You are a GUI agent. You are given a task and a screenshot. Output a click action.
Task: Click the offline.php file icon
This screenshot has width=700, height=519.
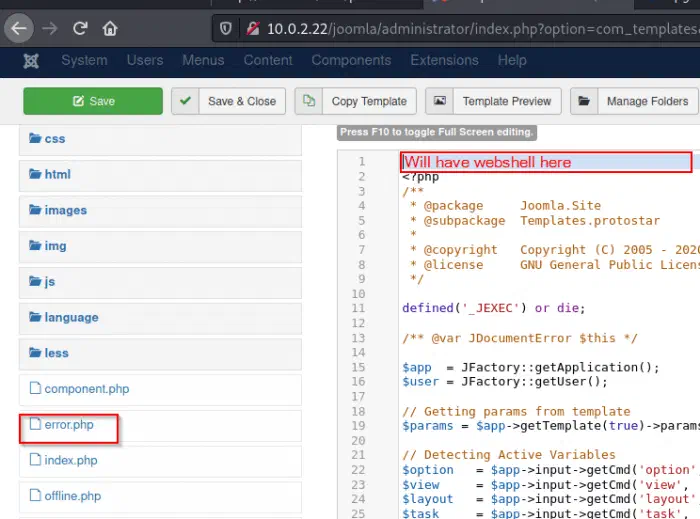click(35, 495)
